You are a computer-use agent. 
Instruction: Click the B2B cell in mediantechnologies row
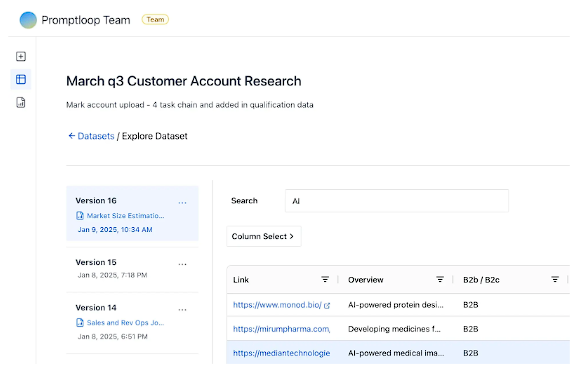(471, 353)
